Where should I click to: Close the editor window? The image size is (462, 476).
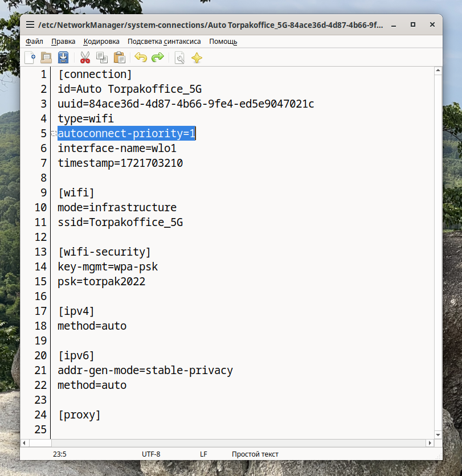click(432, 24)
